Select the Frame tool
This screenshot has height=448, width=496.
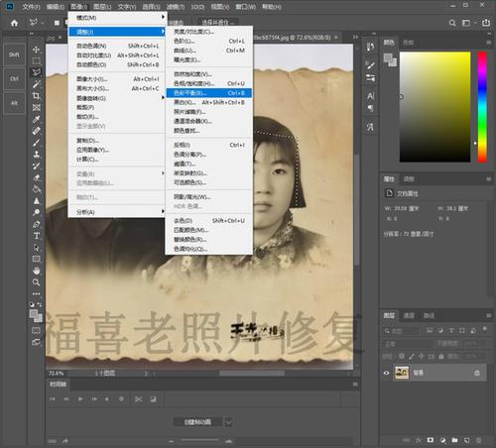tap(36, 107)
